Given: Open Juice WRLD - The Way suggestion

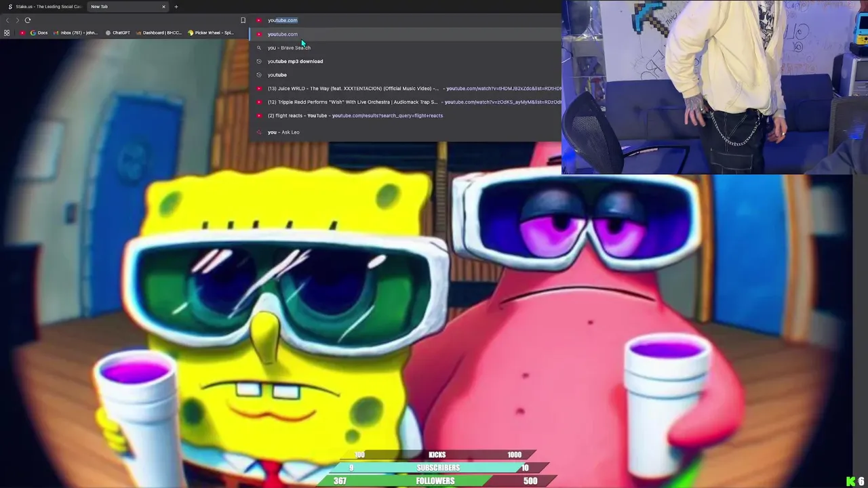Looking at the screenshot, I should [406, 88].
